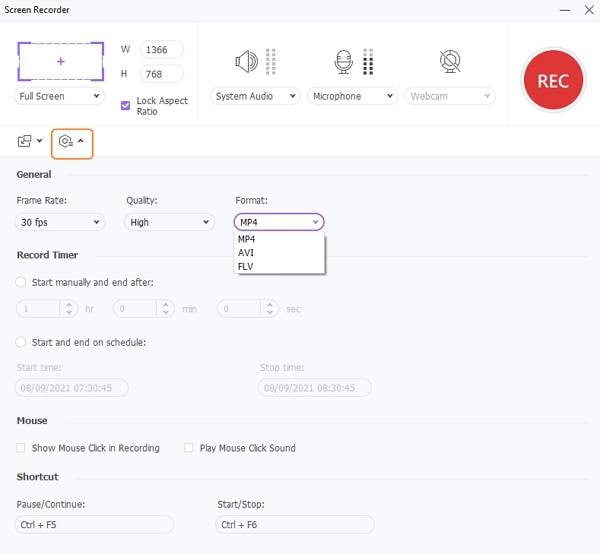Screen dimensions: 600x554
Task: Click the capture area selection rectangle
Action: [x=60, y=62]
